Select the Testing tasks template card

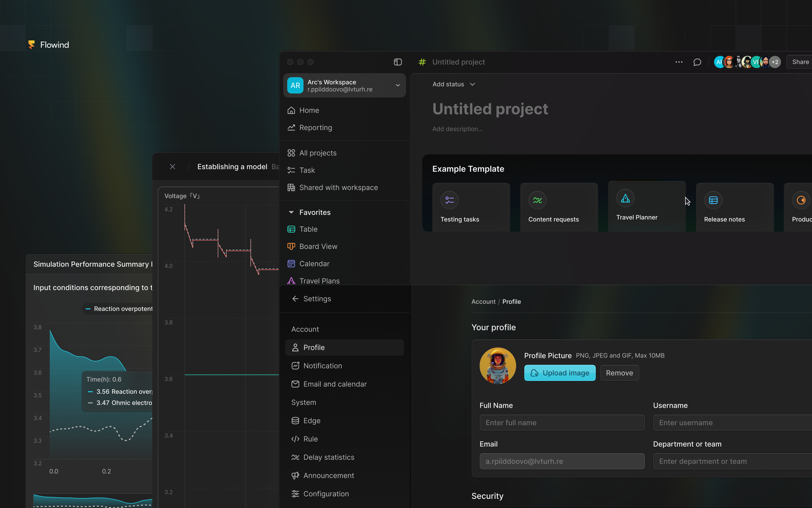[471, 207]
